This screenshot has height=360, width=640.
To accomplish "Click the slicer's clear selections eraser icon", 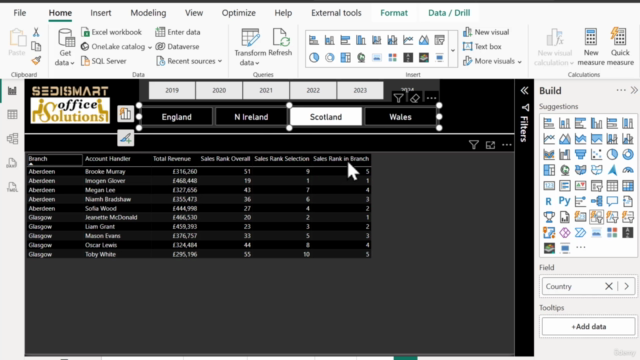I will (x=415, y=98).
